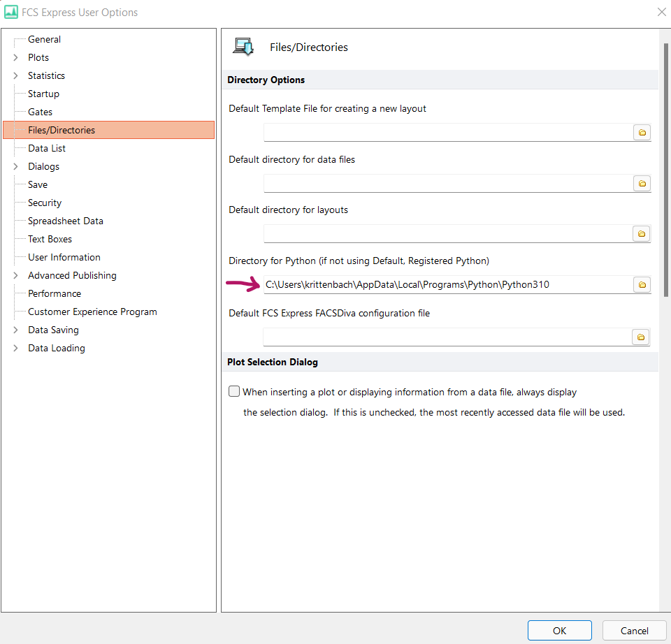Click the Python directory path field
The width and height of the screenshot is (671, 644).
(x=447, y=285)
